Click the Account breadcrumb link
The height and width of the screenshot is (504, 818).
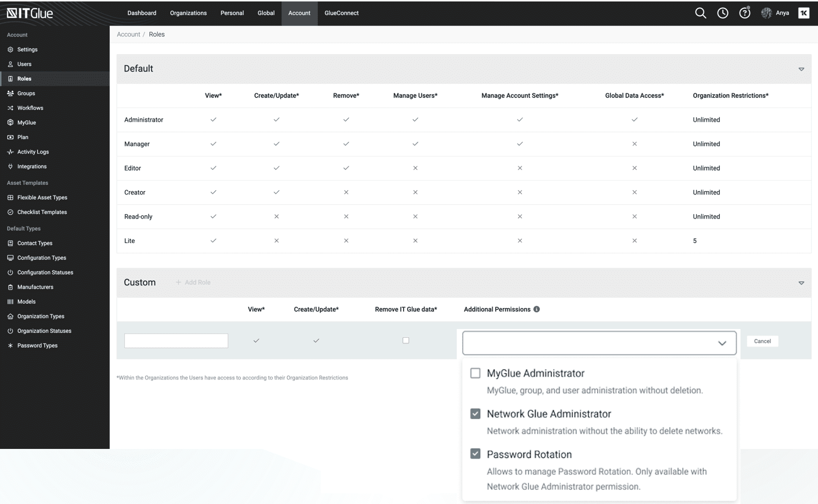128,34
